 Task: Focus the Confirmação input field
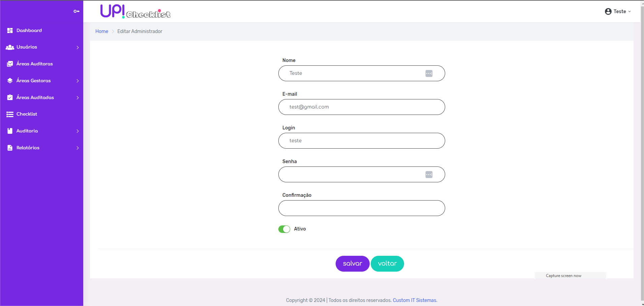coord(362,208)
